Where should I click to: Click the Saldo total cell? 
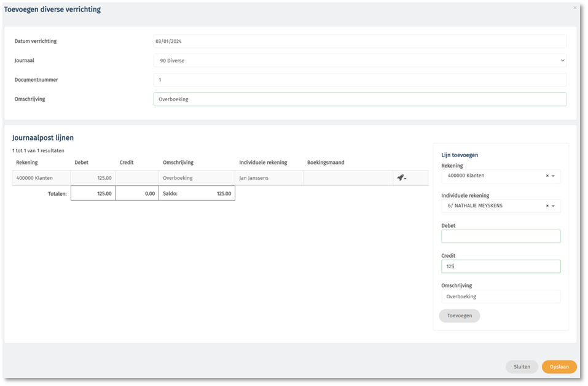(x=197, y=193)
